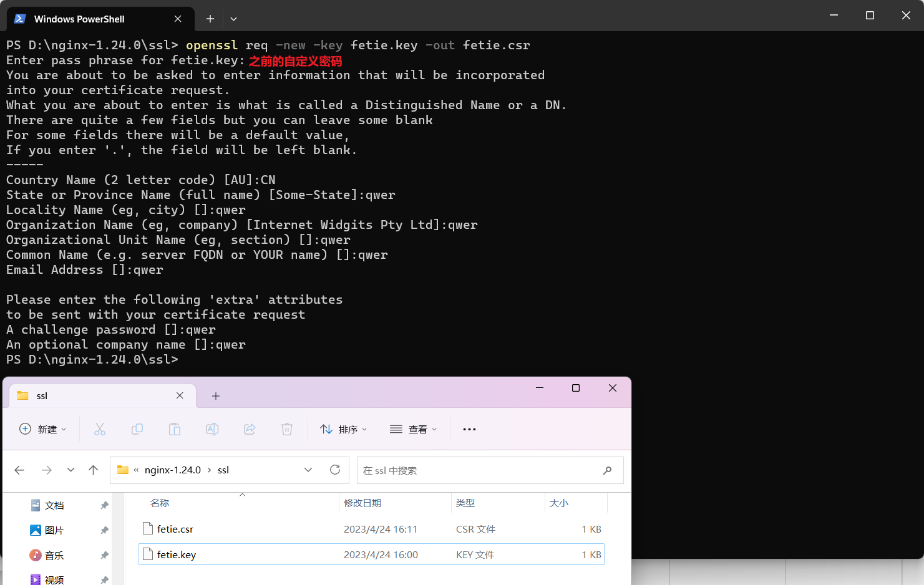
Task: Open 视频 (Videos) in the sidebar
Action: coord(54,579)
